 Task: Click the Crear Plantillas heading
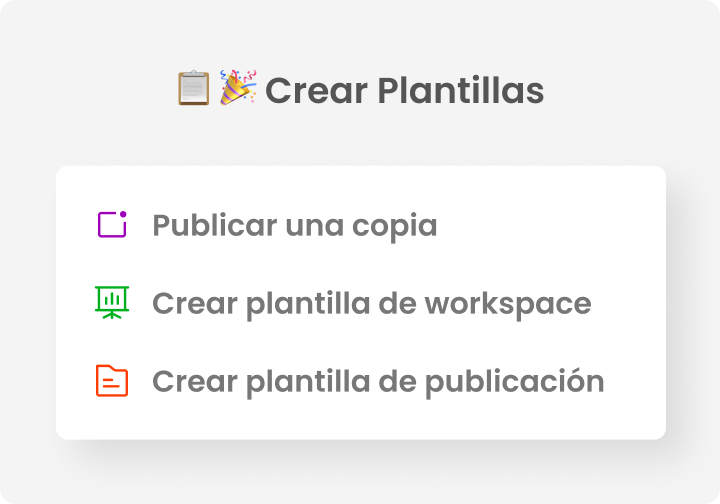click(x=404, y=91)
